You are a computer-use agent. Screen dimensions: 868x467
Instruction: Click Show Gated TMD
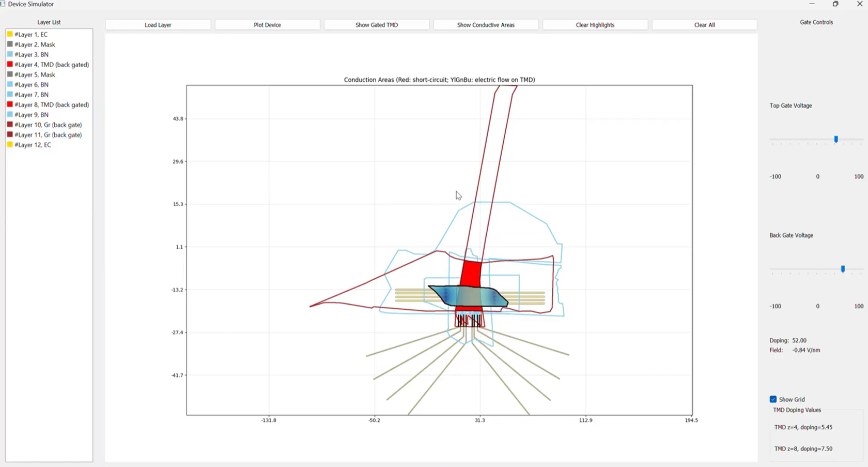tap(377, 25)
